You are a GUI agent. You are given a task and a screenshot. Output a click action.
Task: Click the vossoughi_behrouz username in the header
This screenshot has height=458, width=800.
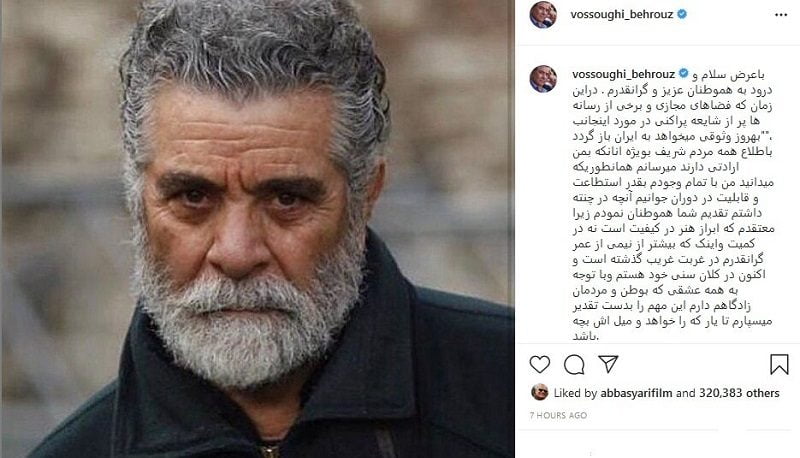tap(621, 14)
